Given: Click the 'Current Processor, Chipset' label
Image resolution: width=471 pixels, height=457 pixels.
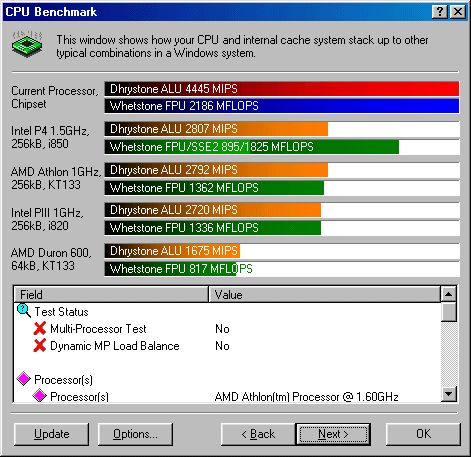Looking at the screenshot, I should (x=55, y=97).
